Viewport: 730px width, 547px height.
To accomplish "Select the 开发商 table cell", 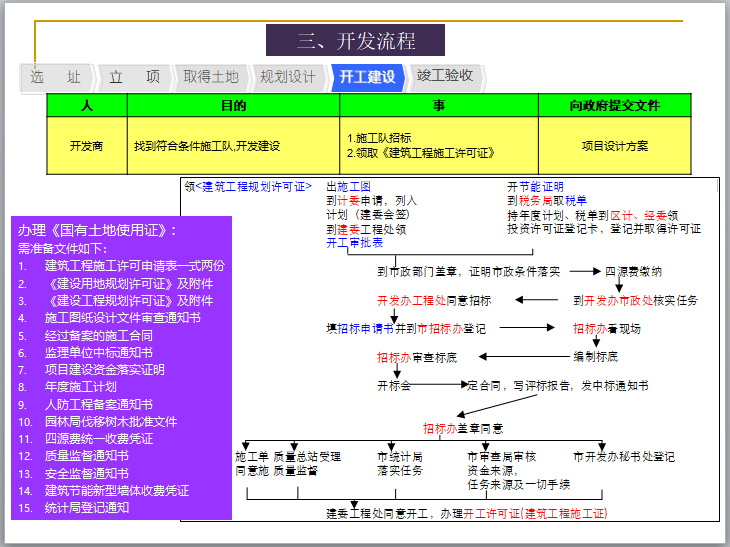I will point(87,146).
